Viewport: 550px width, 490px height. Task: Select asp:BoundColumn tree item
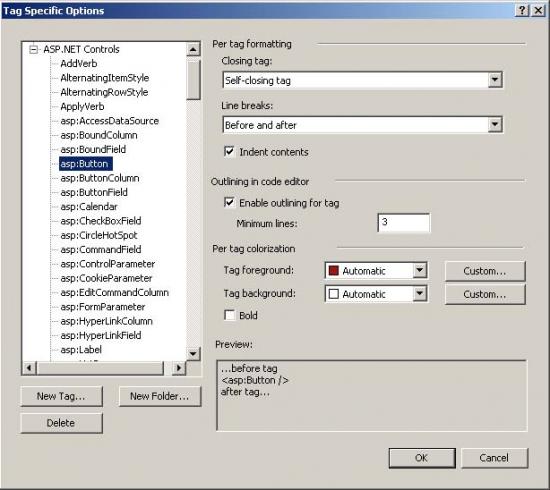[x=99, y=135]
